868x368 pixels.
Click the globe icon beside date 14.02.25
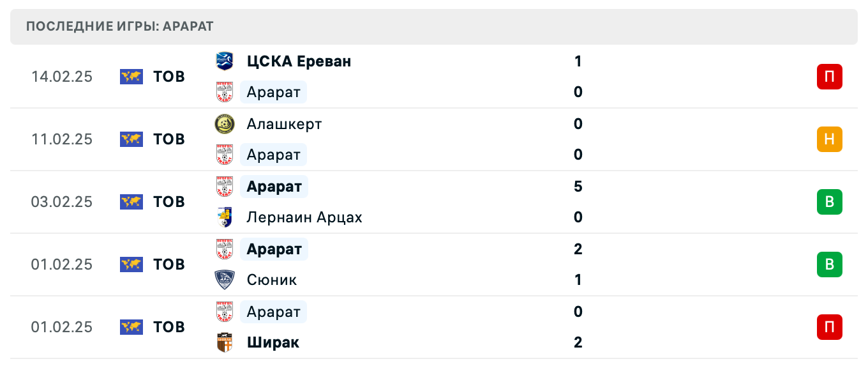(131, 76)
